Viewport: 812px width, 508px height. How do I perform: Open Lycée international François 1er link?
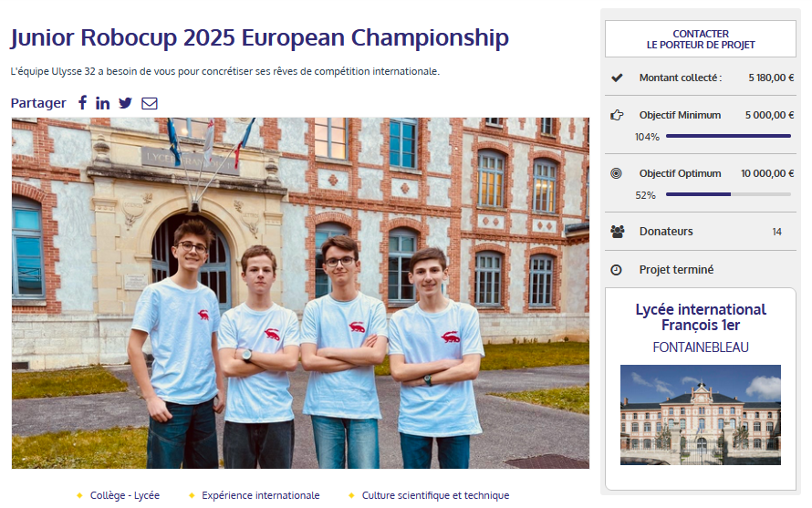tap(700, 317)
